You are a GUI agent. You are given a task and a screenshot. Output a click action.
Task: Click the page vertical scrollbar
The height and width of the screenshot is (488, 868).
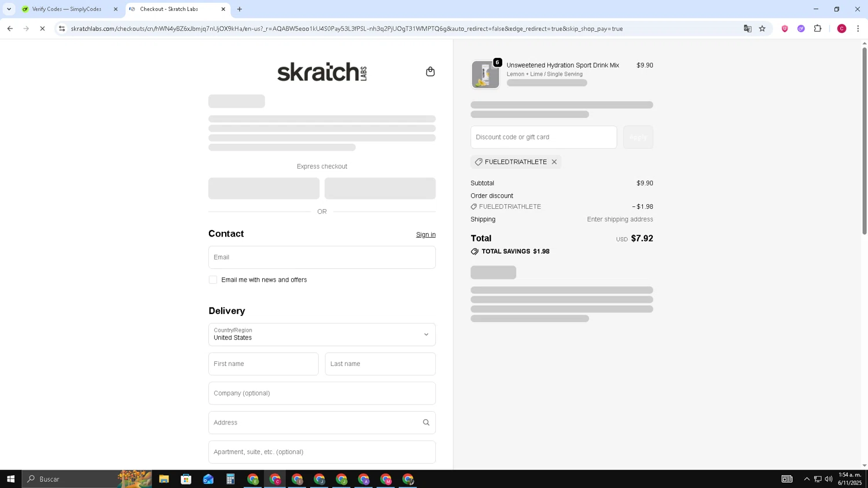tap(865, 141)
